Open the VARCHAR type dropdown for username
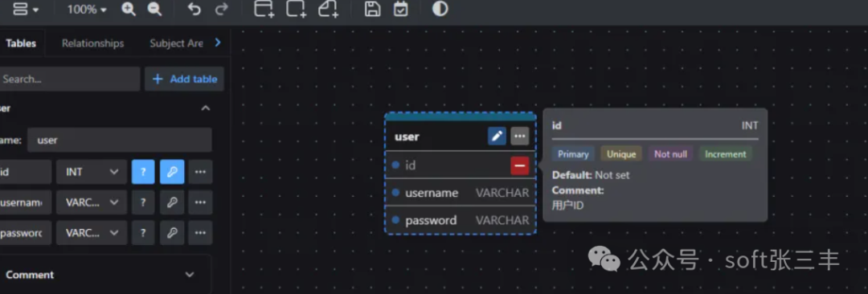 (92, 202)
